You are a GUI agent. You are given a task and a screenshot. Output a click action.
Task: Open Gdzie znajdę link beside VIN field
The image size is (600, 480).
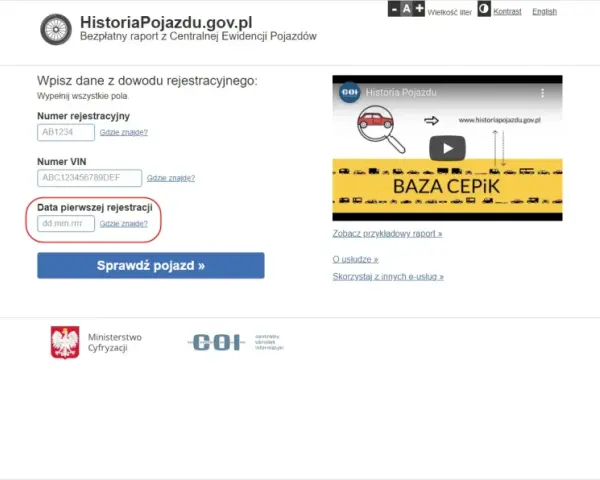171,178
